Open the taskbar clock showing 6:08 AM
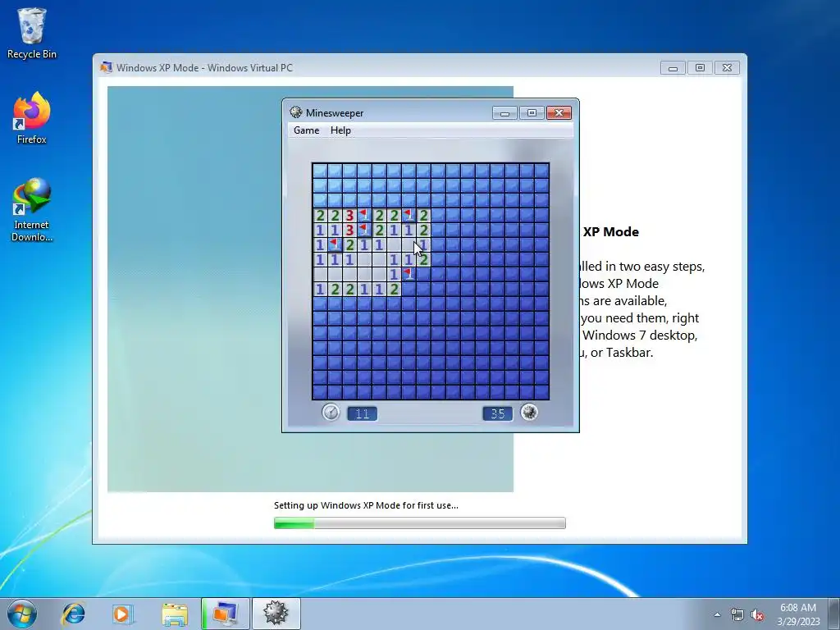Image resolution: width=840 pixels, height=630 pixels. [x=798, y=614]
